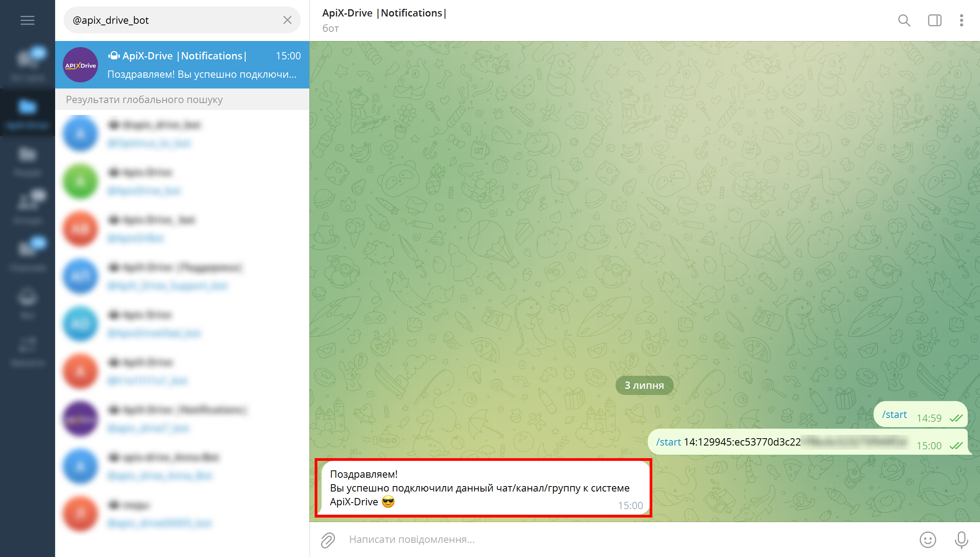Open the three-dot chat options menu
Image resolution: width=980 pixels, height=557 pixels.
961,20
